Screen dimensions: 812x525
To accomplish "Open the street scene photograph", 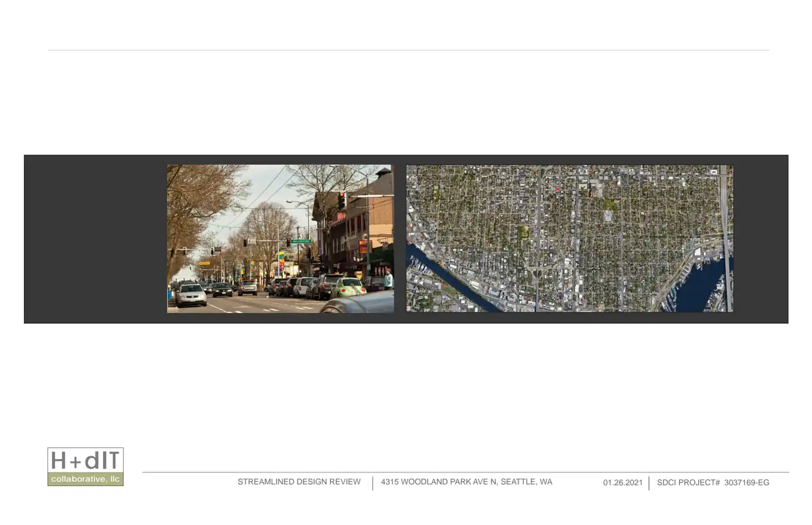I will click(280, 238).
